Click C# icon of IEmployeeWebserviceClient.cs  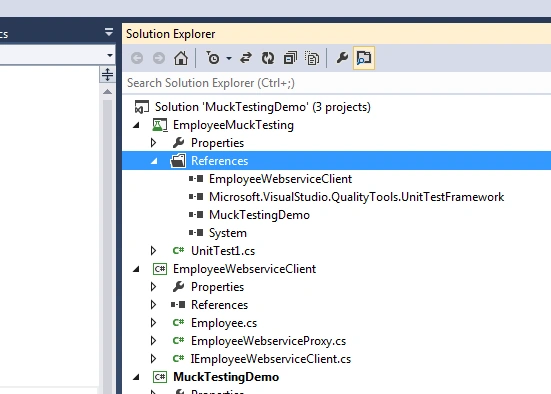click(179, 359)
